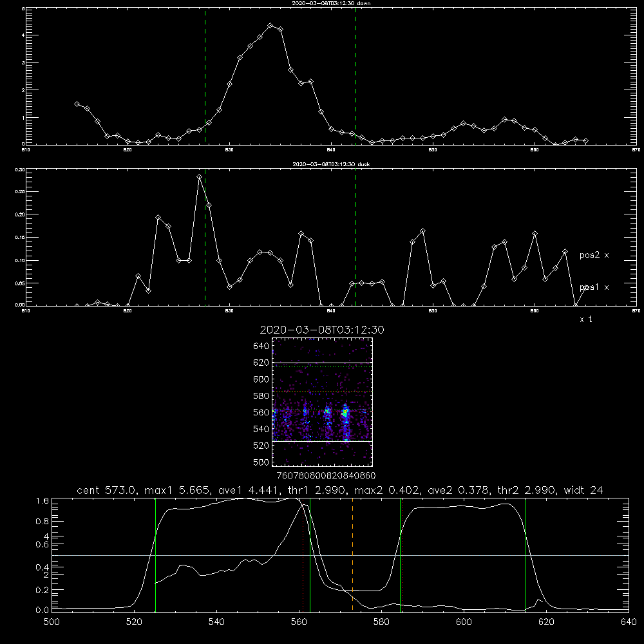Click 'max2 0.402' in the stats line
This screenshot has width=644, height=644.
[x=387, y=490]
